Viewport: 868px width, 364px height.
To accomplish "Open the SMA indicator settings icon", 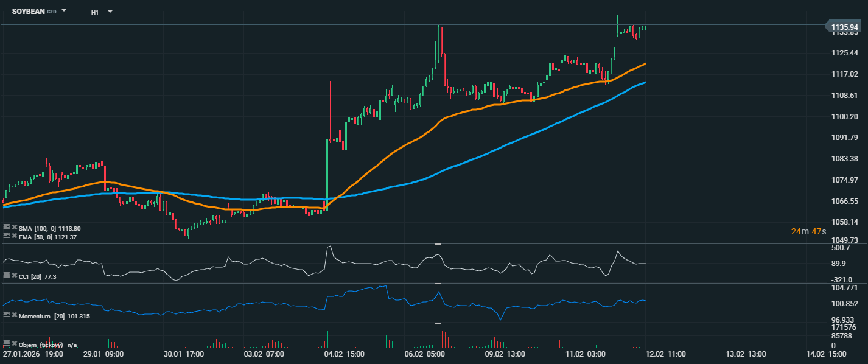I will coord(7,228).
